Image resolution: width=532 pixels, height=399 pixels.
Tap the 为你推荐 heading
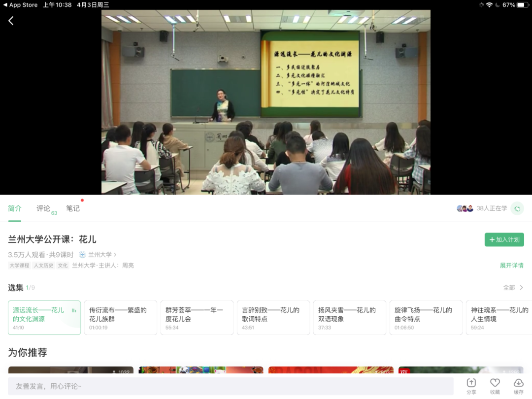click(28, 353)
